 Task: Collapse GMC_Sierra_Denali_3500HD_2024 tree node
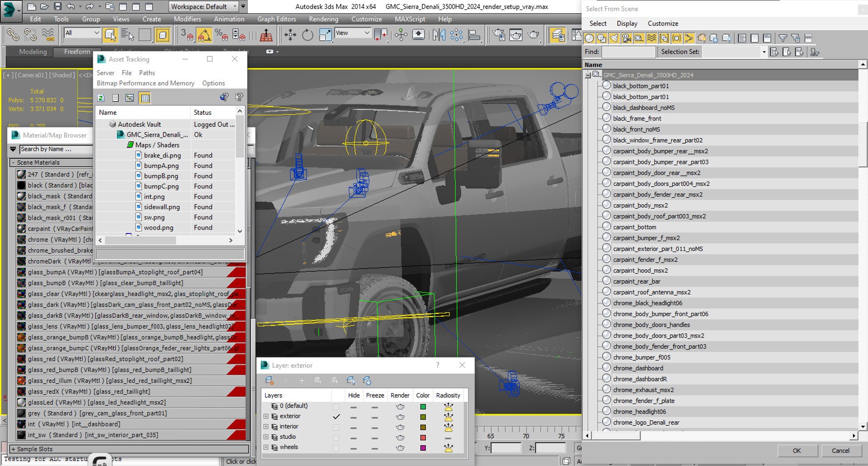point(588,75)
